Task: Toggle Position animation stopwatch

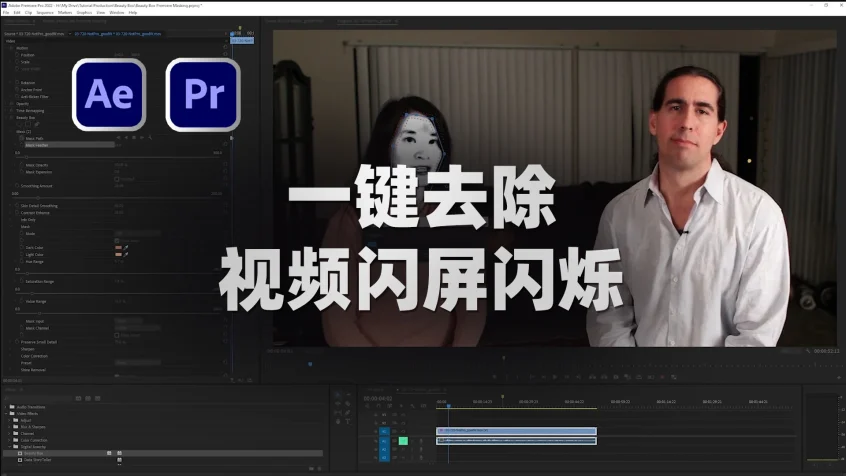Action: (17, 55)
